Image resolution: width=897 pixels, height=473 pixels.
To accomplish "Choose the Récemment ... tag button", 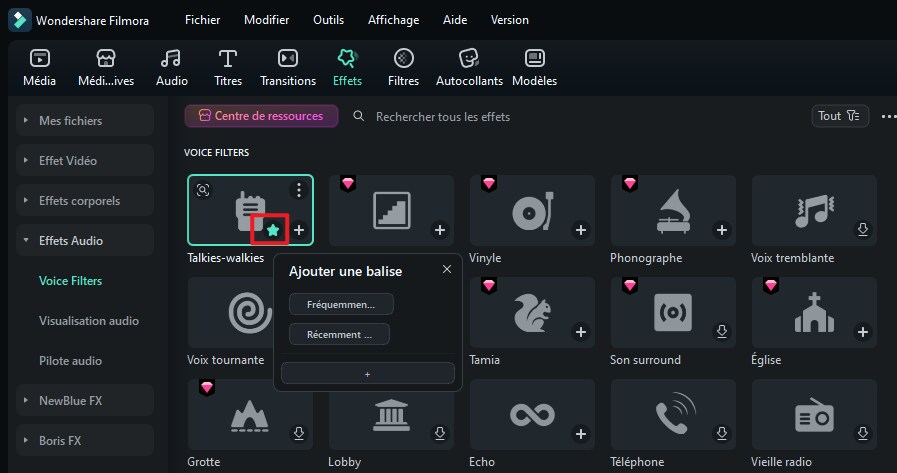I will (339, 334).
